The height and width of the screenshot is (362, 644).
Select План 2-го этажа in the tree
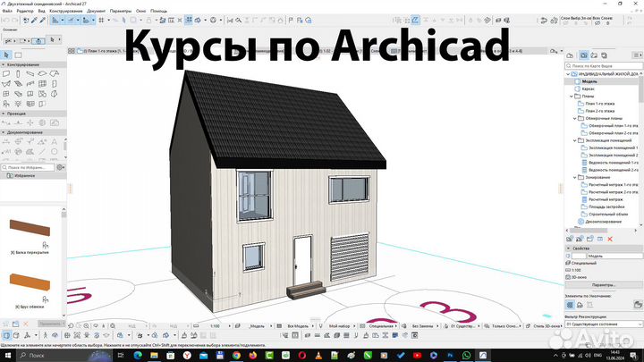(599, 111)
